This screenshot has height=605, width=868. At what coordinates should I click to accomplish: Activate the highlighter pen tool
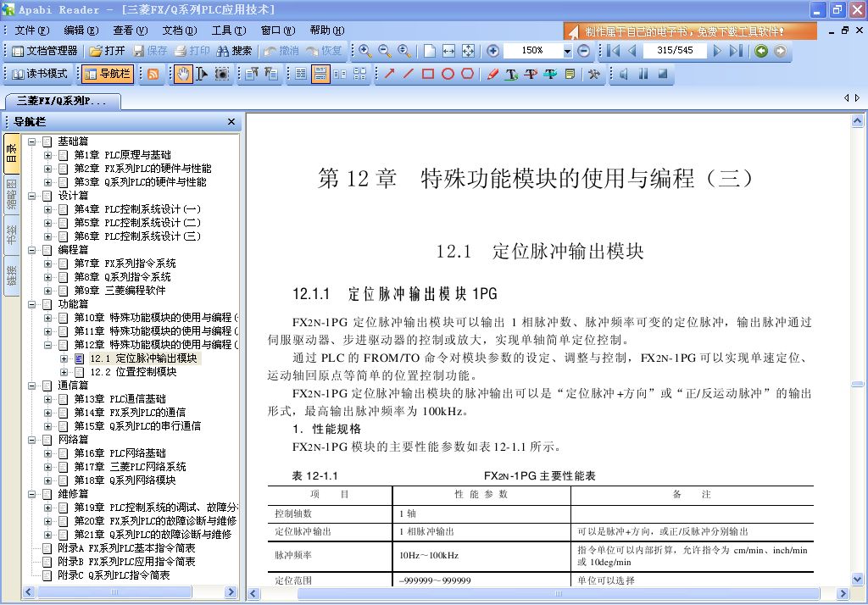pos(492,74)
